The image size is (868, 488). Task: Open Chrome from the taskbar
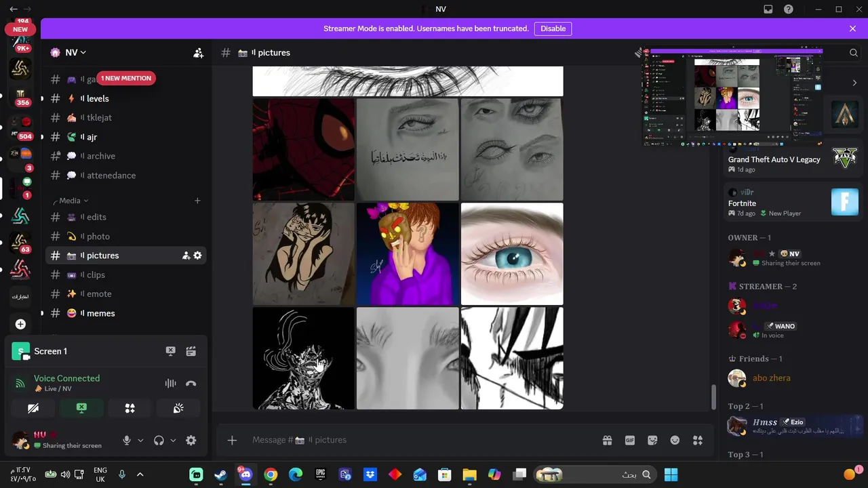(271, 474)
